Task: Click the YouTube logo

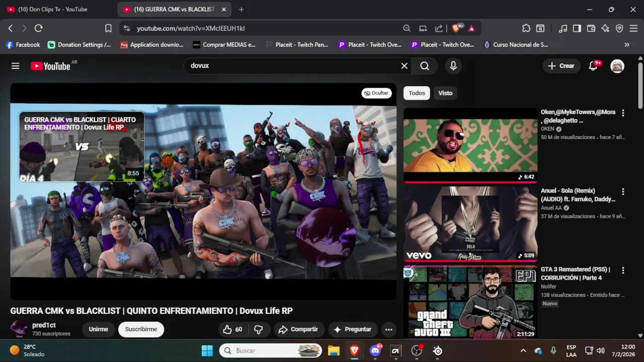Action: (50, 66)
